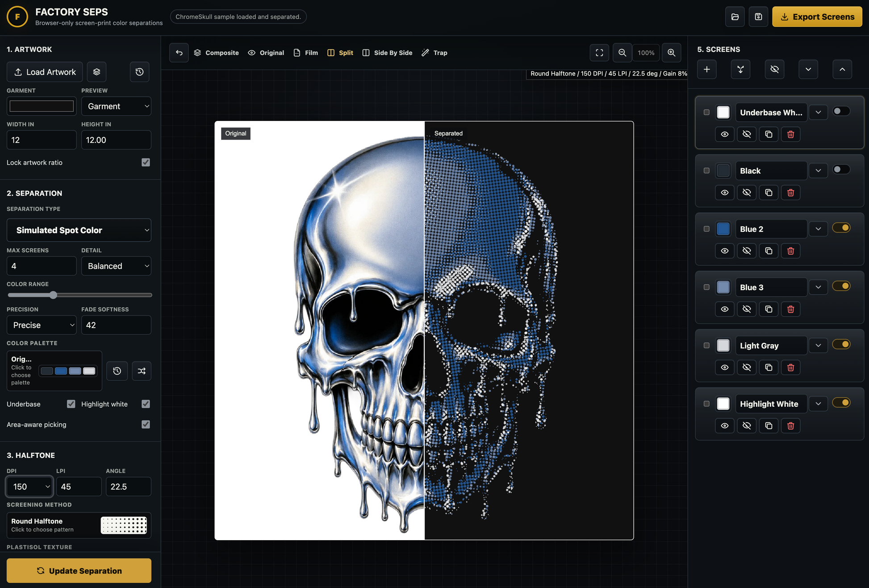
Task: Delete the Black screen with trash icon
Action: tap(790, 193)
